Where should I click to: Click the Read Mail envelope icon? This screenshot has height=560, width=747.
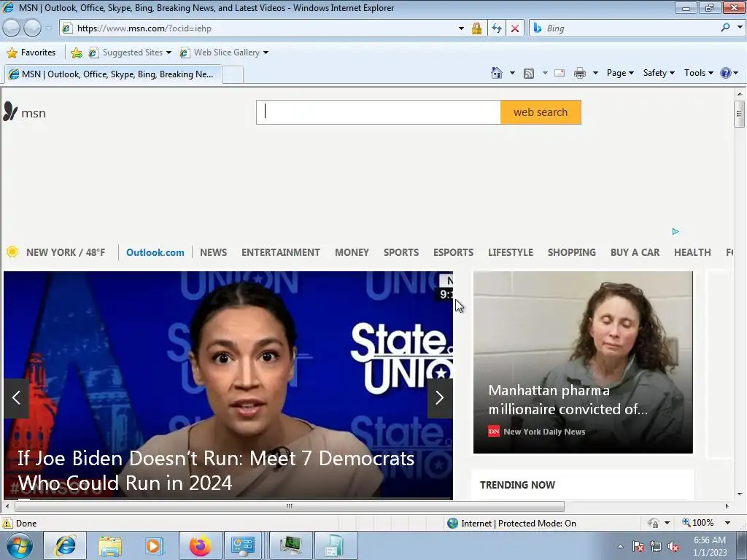pyautogui.click(x=560, y=73)
